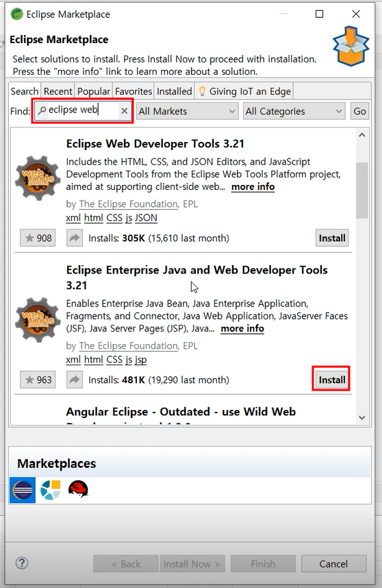Click CSS tag under Web Developer Tools
Viewport: 382px width, 588px height.
point(114,217)
